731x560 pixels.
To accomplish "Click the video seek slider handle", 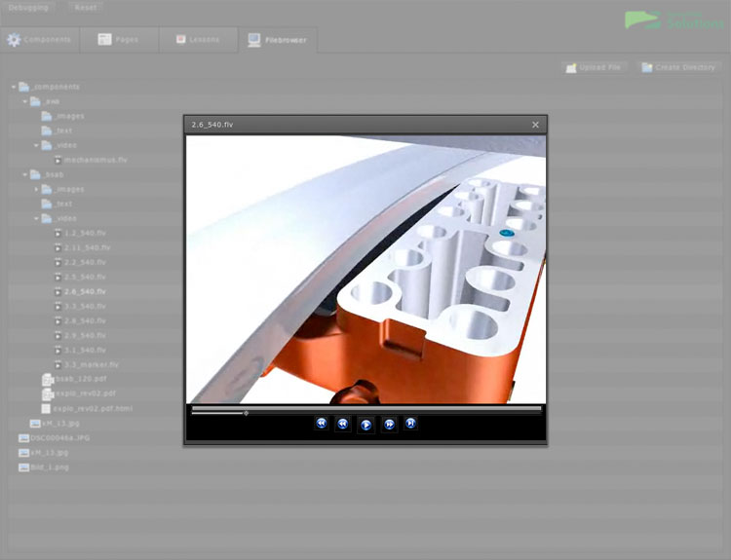I will [246, 413].
